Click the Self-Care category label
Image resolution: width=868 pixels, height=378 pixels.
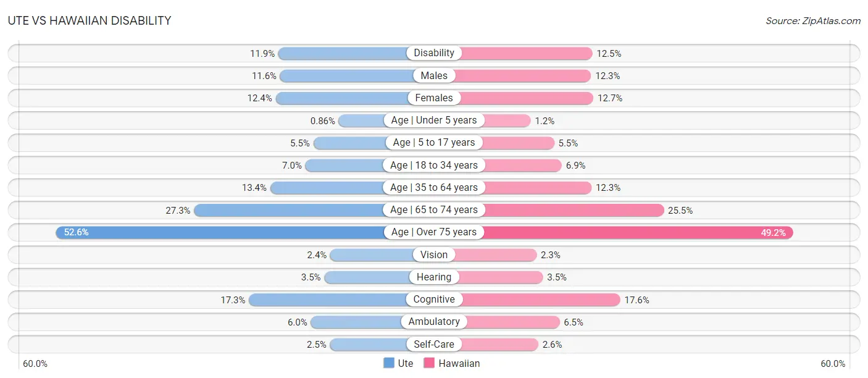coord(434,344)
